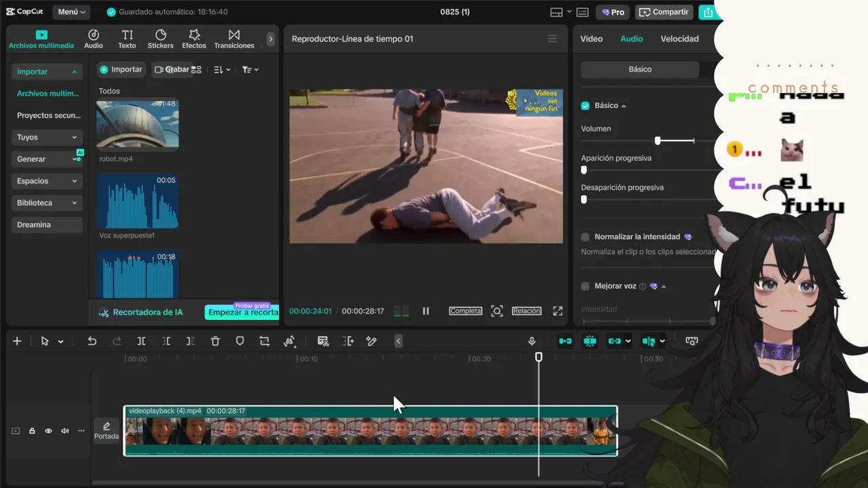Open the player panel menu icon
The width and height of the screenshot is (868, 488).
pyautogui.click(x=552, y=39)
